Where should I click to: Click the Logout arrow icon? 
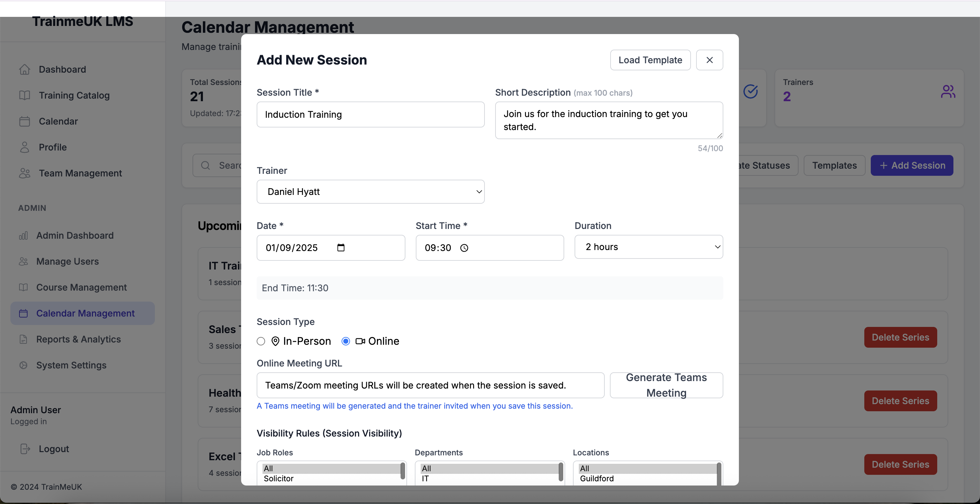click(x=25, y=449)
